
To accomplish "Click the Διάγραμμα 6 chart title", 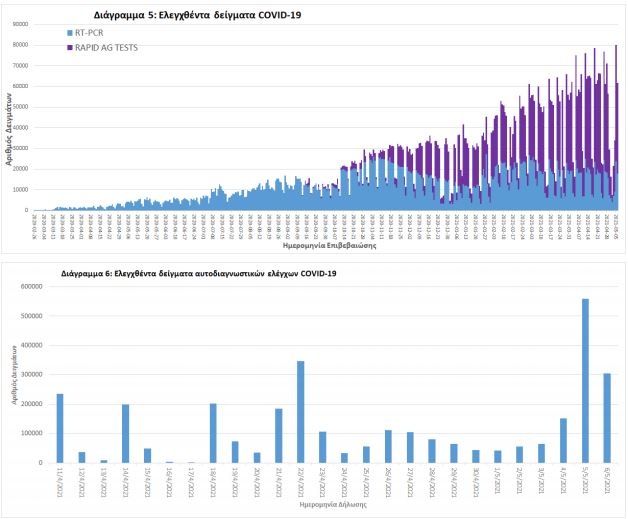I will pos(198,273).
